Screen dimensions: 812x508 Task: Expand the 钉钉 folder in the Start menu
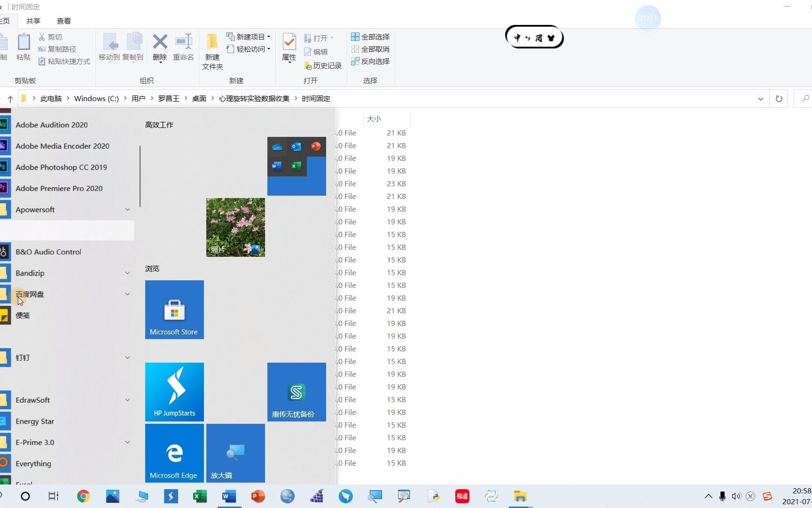tap(127, 357)
